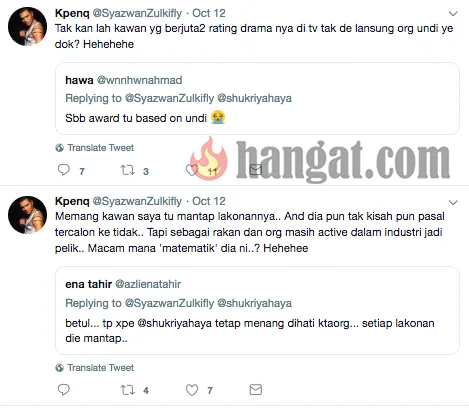Translate the first tweet via Translate Tweet
This screenshot has height=413, width=469.
pyautogui.click(x=100, y=148)
